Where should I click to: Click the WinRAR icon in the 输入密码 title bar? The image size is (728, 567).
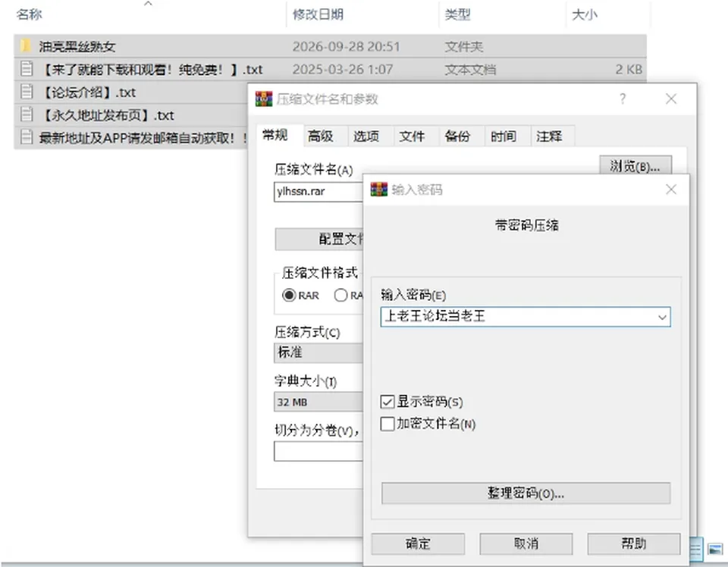[x=379, y=190]
